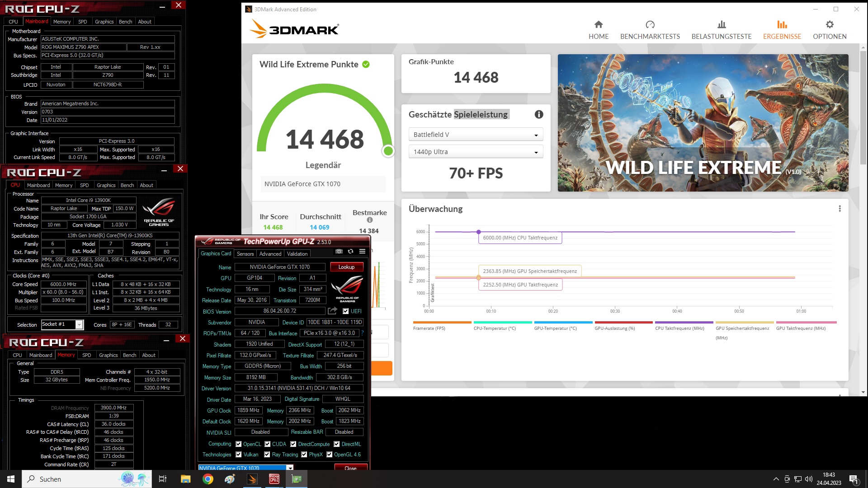Click the 3DMark logo
868x488 pixels.
click(294, 29)
